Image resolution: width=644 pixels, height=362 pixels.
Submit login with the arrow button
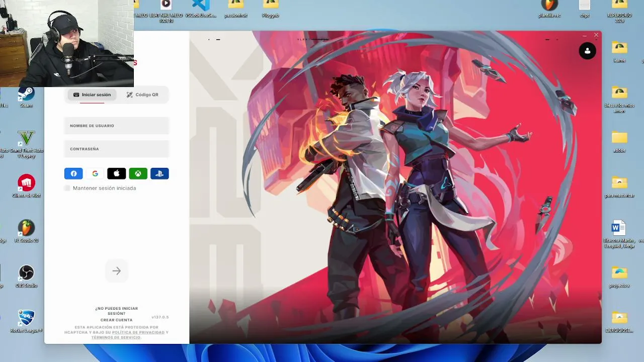coord(117,271)
